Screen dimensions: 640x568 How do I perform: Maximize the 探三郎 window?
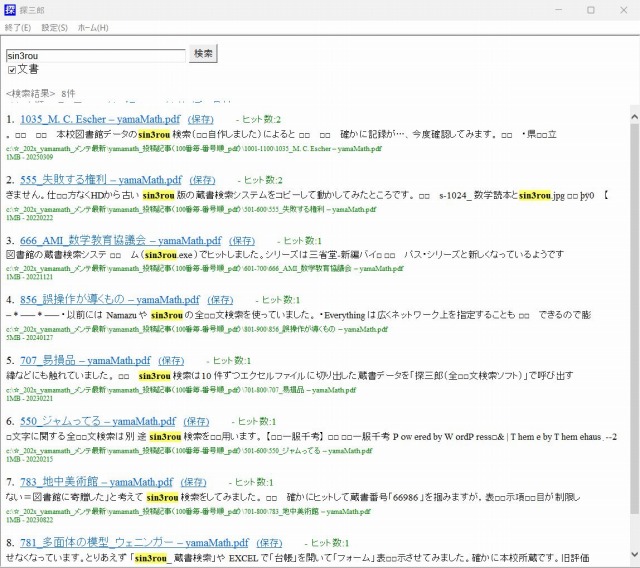590,9
